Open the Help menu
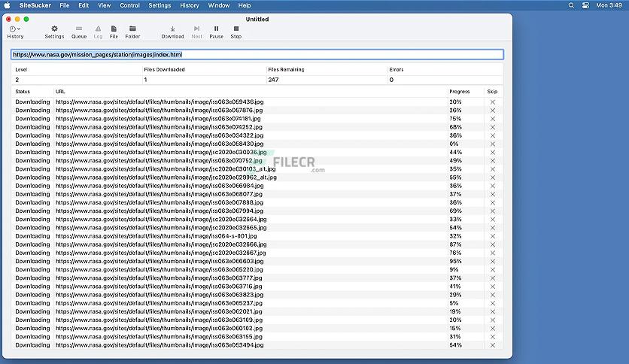Viewport: 629px width, 364px height. (245, 5)
